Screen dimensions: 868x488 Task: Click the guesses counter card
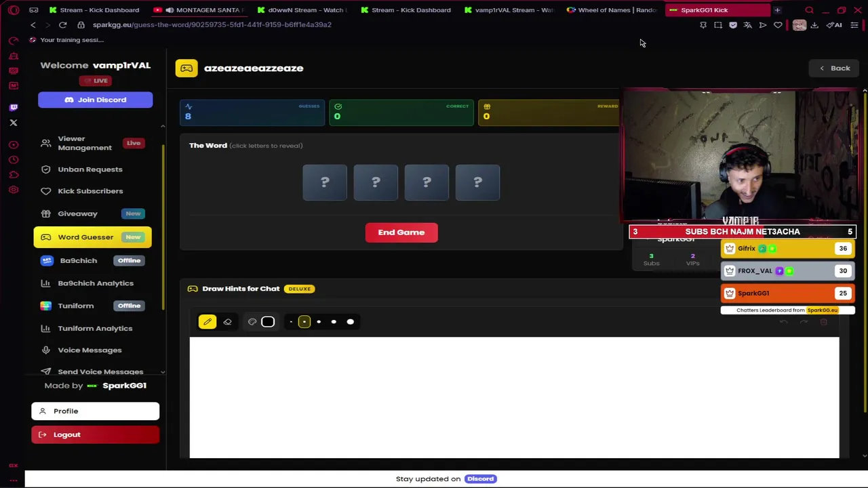[x=252, y=113]
